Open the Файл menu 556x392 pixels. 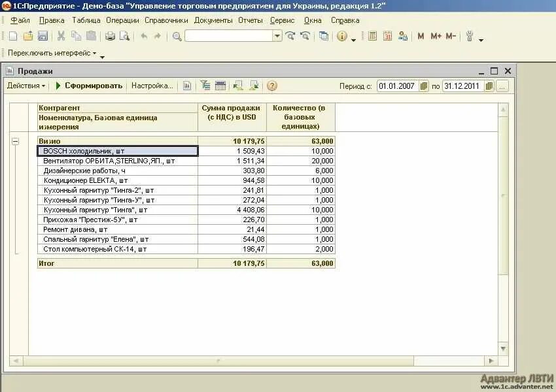[x=20, y=20]
